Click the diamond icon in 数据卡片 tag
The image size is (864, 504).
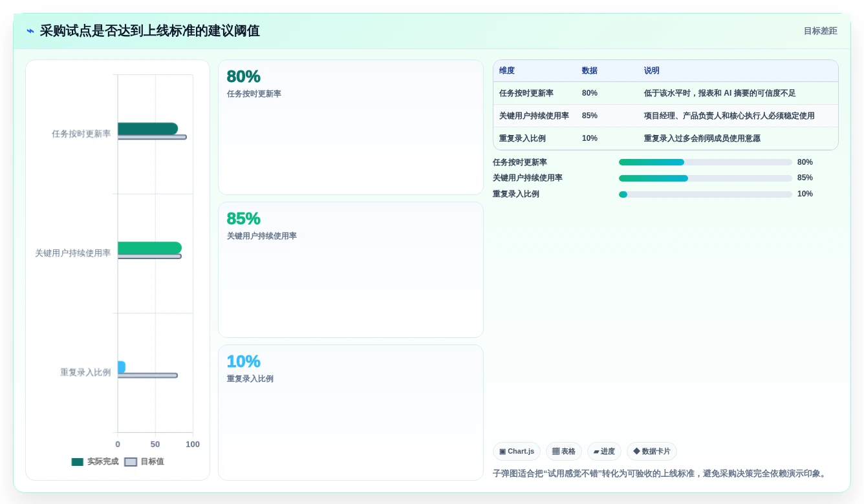point(636,451)
